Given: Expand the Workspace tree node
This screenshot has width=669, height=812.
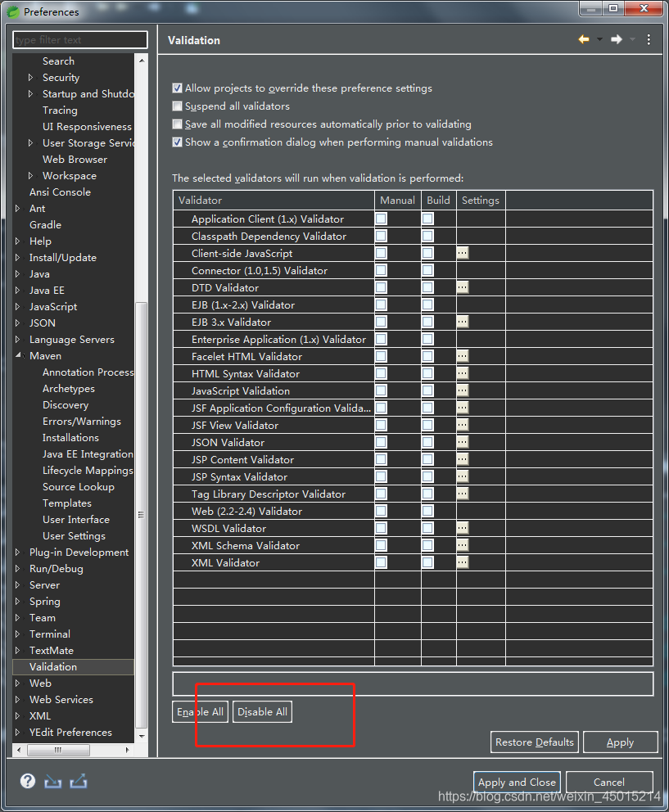Looking at the screenshot, I should [x=30, y=175].
